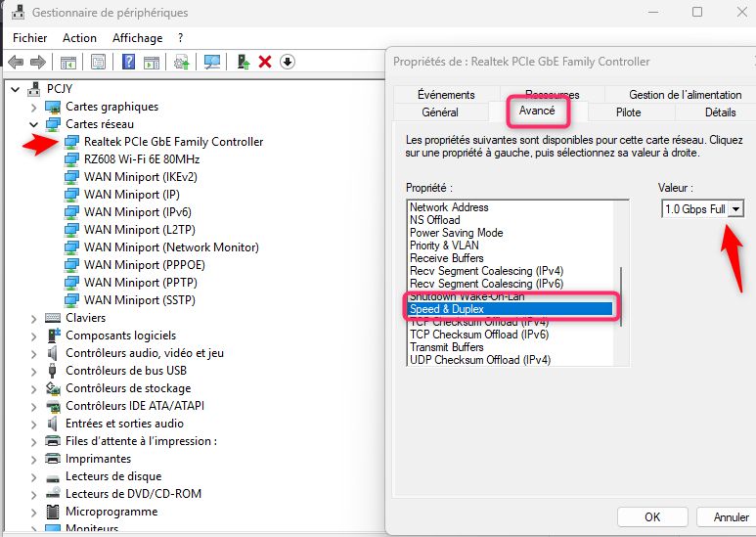The height and width of the screenshot is (537, 756).
Task: Click the Contrôleurs de stockage icon
Action: pos(53,388)
